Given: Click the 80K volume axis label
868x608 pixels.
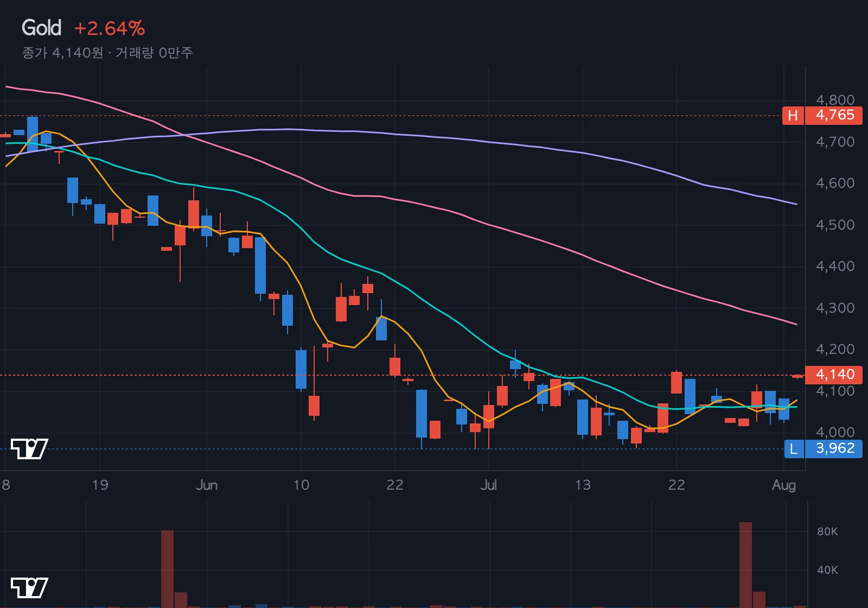Looking at the screenshot, I should pyautogui.click(x=828, y=531).
